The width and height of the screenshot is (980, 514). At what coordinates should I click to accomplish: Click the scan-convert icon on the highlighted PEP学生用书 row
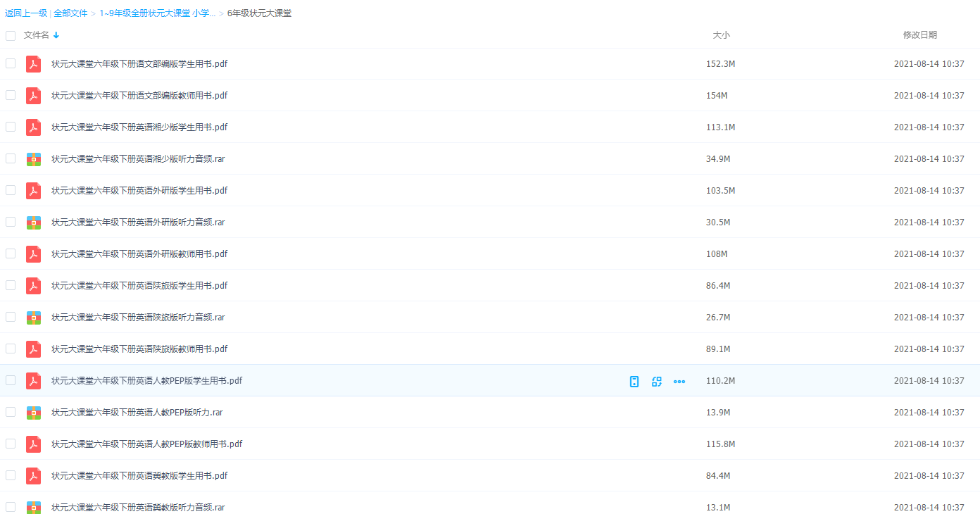pyautogui.click(x=657, y=382)
